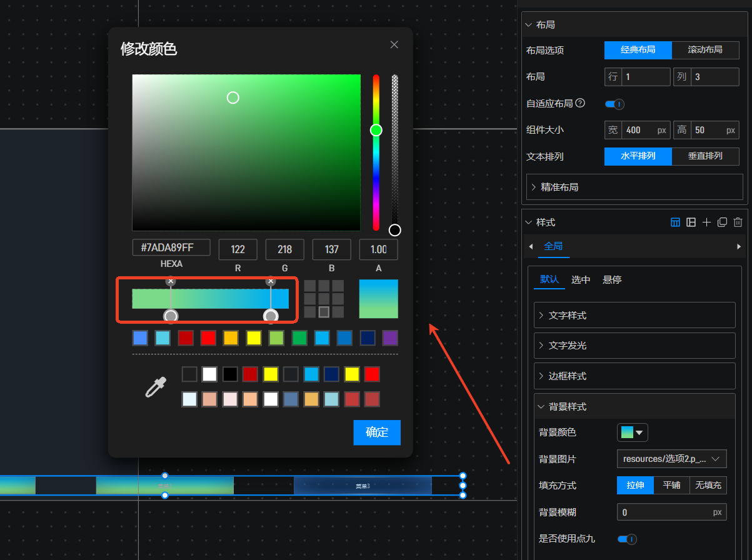Click the help icon next to 自适应布局
752x560 pixels.
click(x=580, y=103)
